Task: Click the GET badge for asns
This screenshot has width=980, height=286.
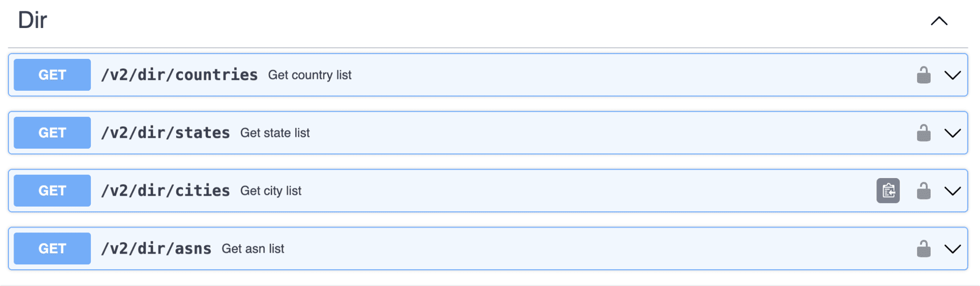Action: 52,249
